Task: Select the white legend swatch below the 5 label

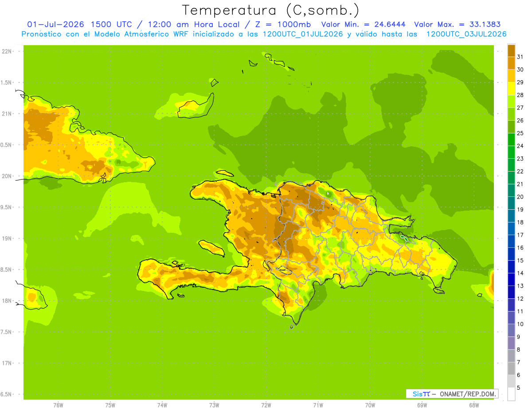Action: tap(511, 394)
